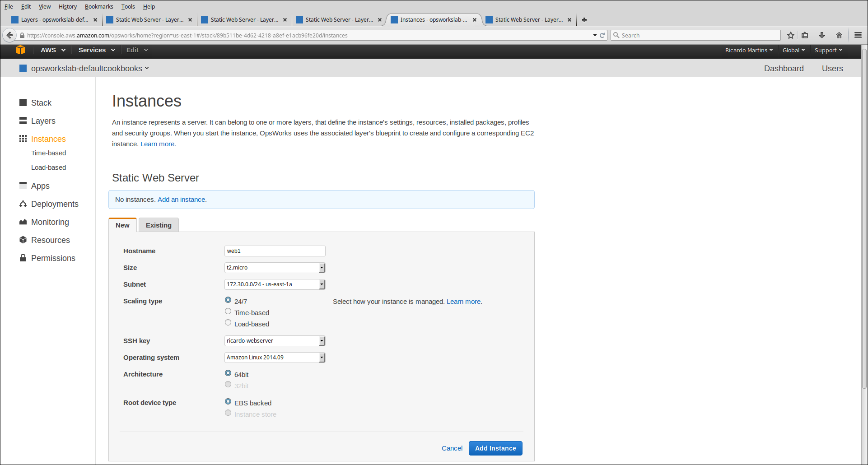Image resolution: width=868 pixels, height=465 pixels.
Task: Open the Size dropdown
Action: [x=275, y=268]
